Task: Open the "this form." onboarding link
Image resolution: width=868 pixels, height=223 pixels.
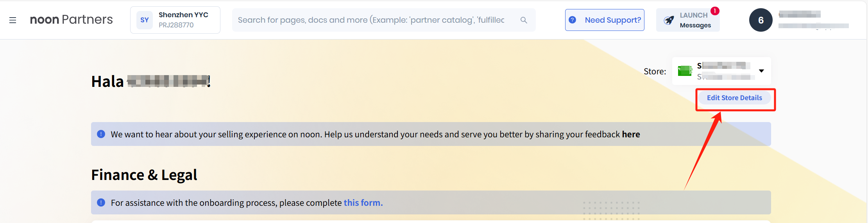Action: (363, 203)
